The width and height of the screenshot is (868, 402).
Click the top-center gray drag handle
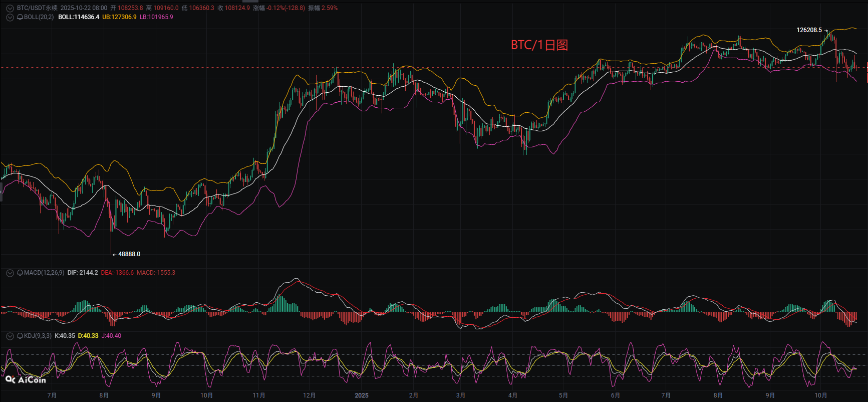coord(250,1)
